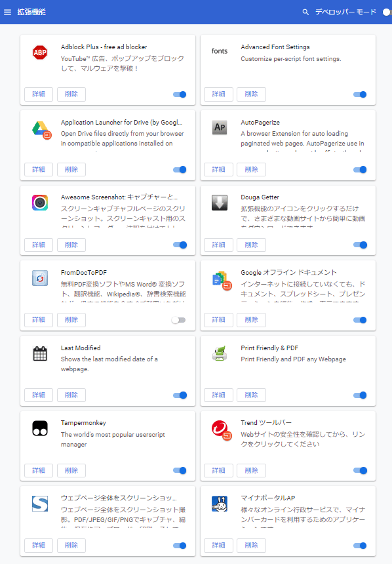Click 削除 for Google オフライン ドキュメント
392x564 pixels.
pos(251,320)
